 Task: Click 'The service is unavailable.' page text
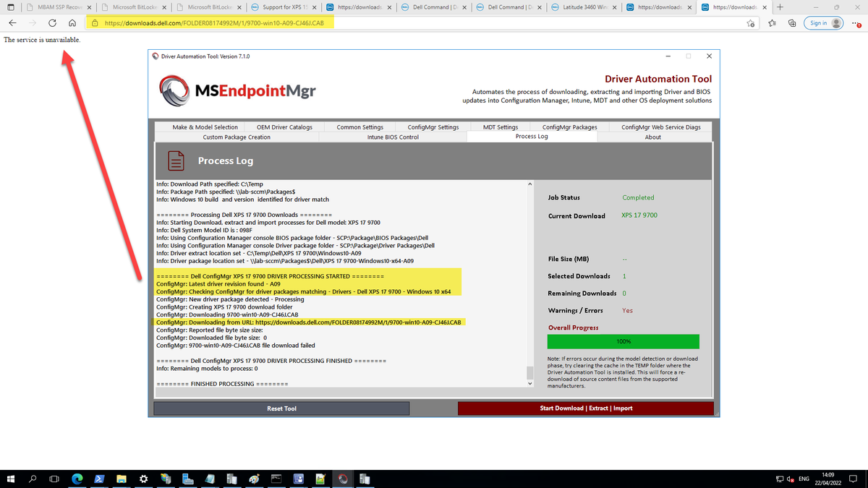pyautogui.click(x=42, y=40)
